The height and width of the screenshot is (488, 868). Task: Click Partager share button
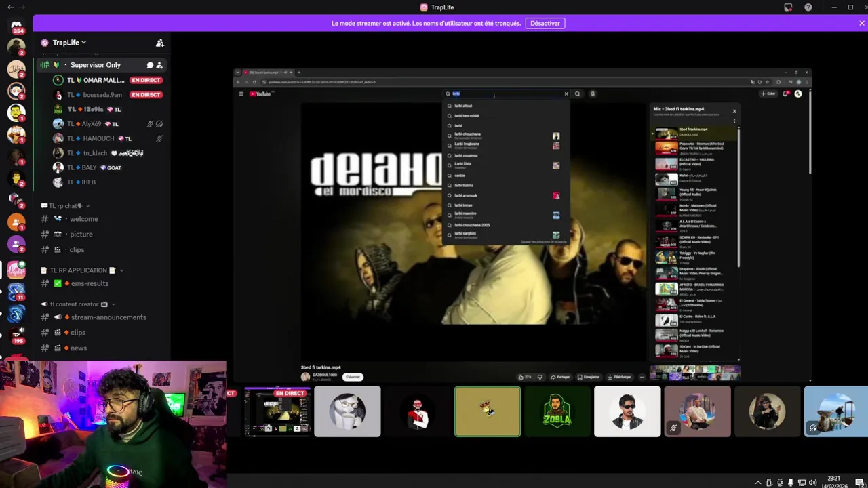point(560,377)
